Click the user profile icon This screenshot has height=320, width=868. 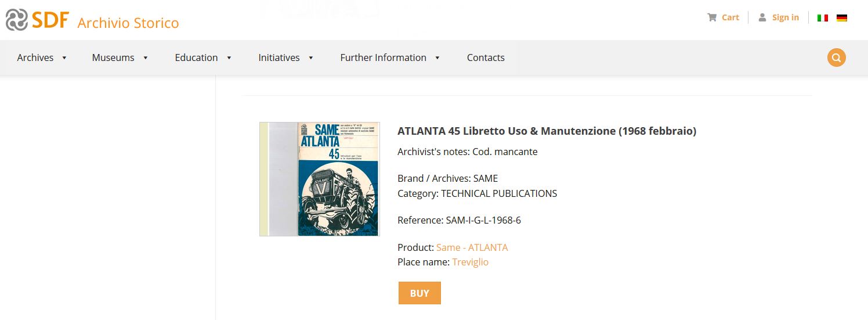coord(762,17)
